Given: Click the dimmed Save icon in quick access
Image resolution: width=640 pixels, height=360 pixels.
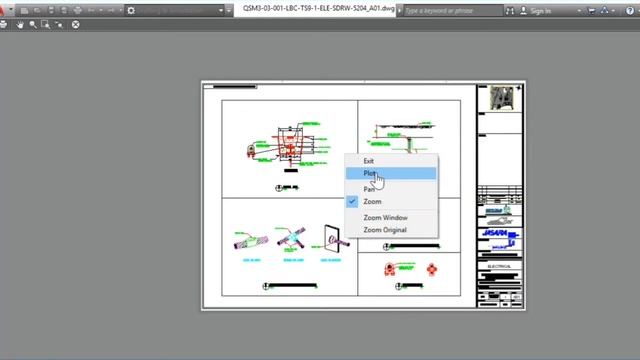Looking at the screenshot, I should click(51, 10).
